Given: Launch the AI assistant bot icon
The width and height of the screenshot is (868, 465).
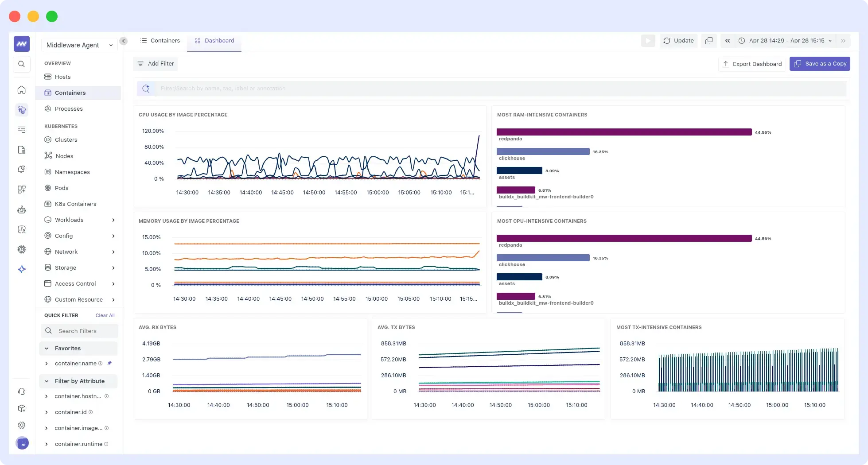Looking at the screenshot, I should 22,209.
